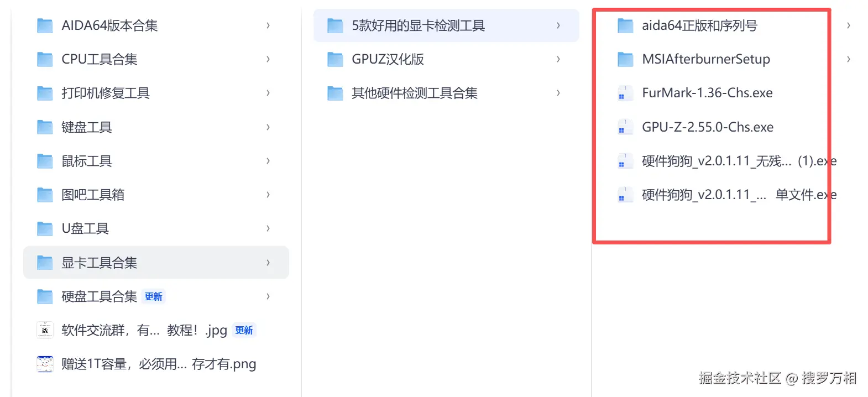
Task: Click the 赠送1T容量 png file thumbnail
Action: (x=45, y=364)
